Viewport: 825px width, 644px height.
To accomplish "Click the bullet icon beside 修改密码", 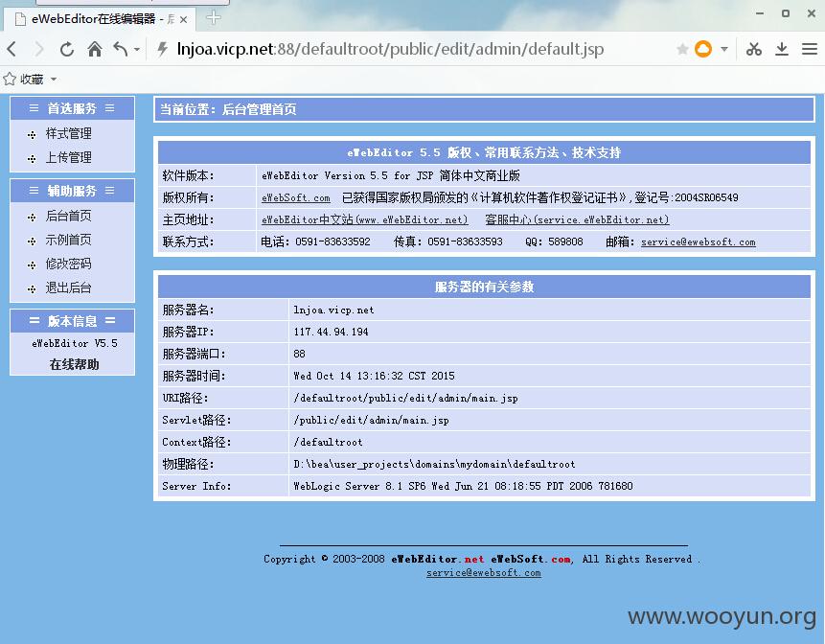I will [32, 265].
